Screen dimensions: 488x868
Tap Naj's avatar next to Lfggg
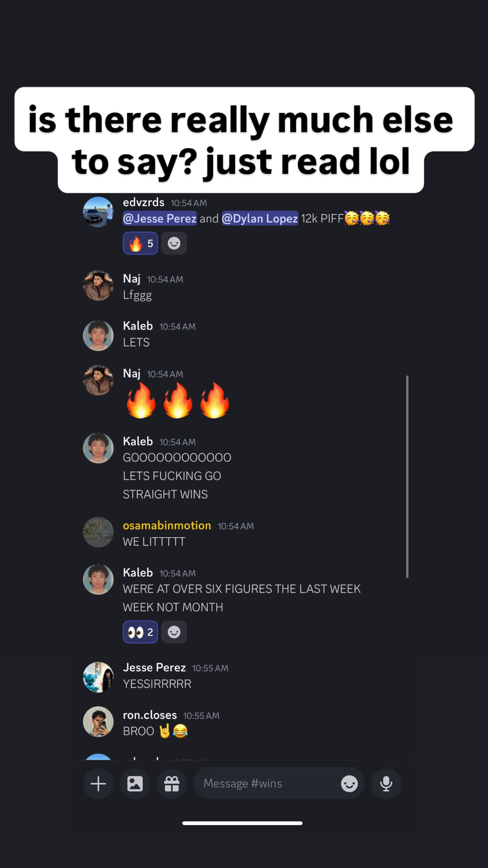click(98, 285)
